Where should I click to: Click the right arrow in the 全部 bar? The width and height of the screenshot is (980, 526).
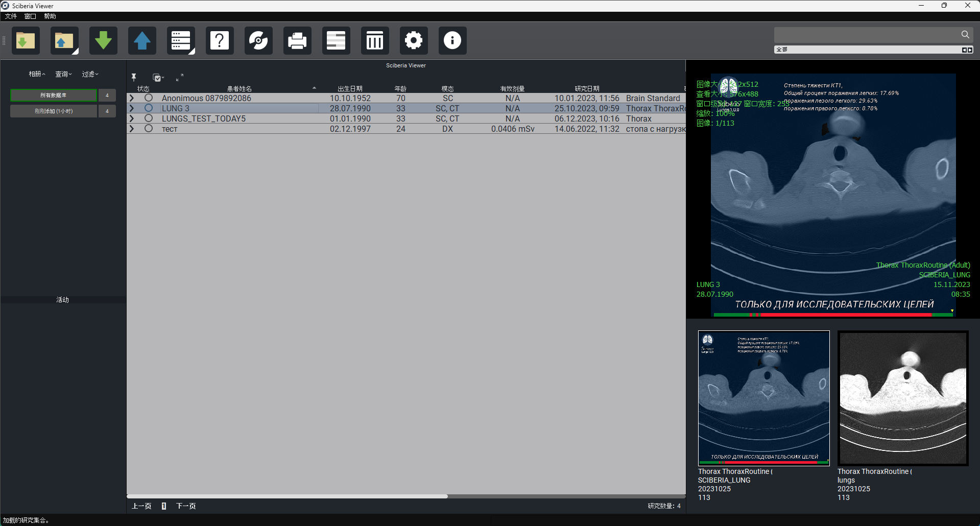pos(970,50)
